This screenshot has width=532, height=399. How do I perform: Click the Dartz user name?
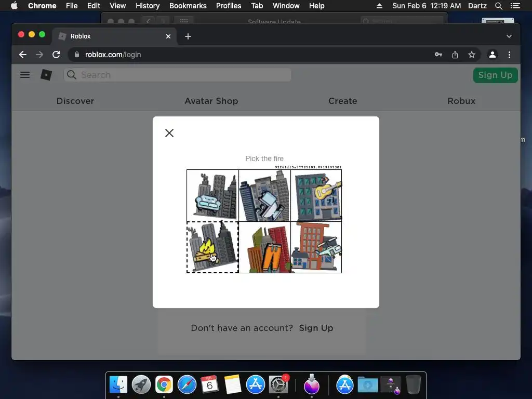(x=477, y=6)
